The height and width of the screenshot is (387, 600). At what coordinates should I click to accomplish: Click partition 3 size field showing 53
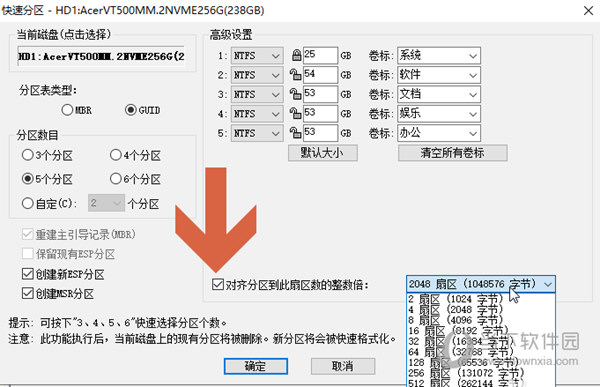pyautogui.click(x=320, y=94)
